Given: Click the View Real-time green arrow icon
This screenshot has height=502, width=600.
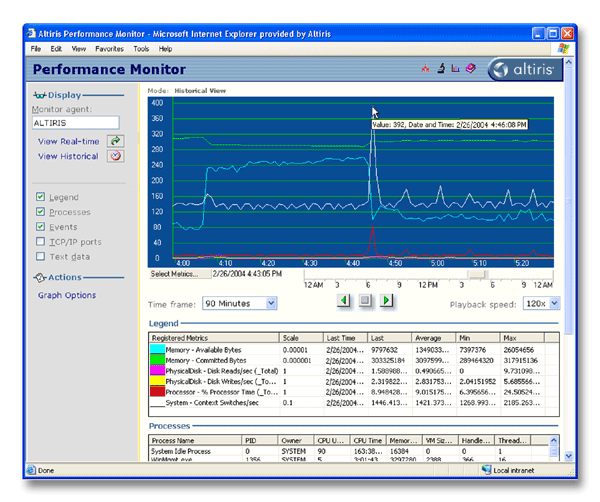Looking at the screenshot, I should coord(115,141).
